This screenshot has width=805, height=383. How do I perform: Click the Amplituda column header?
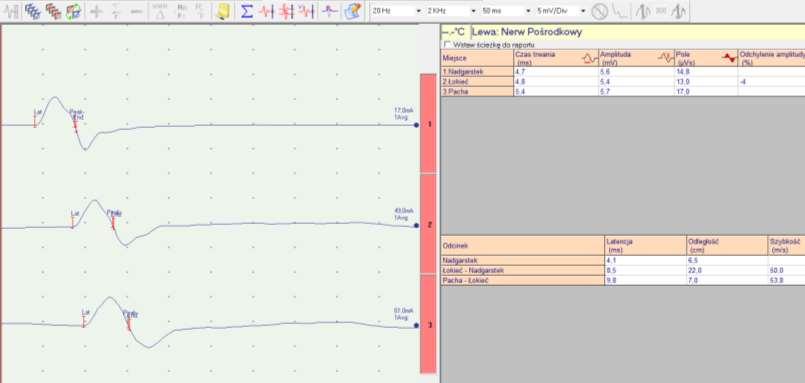pos(636,58)
